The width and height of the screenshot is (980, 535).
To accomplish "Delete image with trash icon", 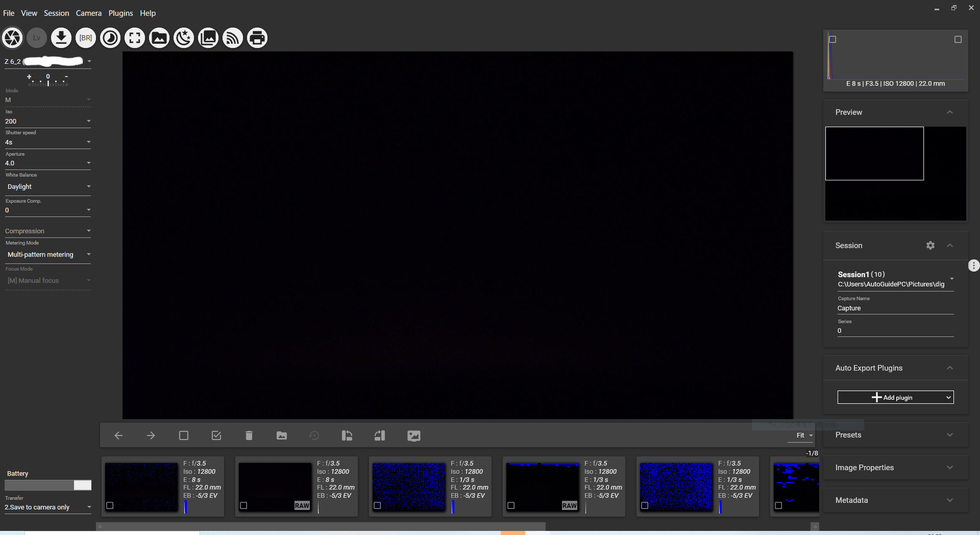I will pos(249,435).
